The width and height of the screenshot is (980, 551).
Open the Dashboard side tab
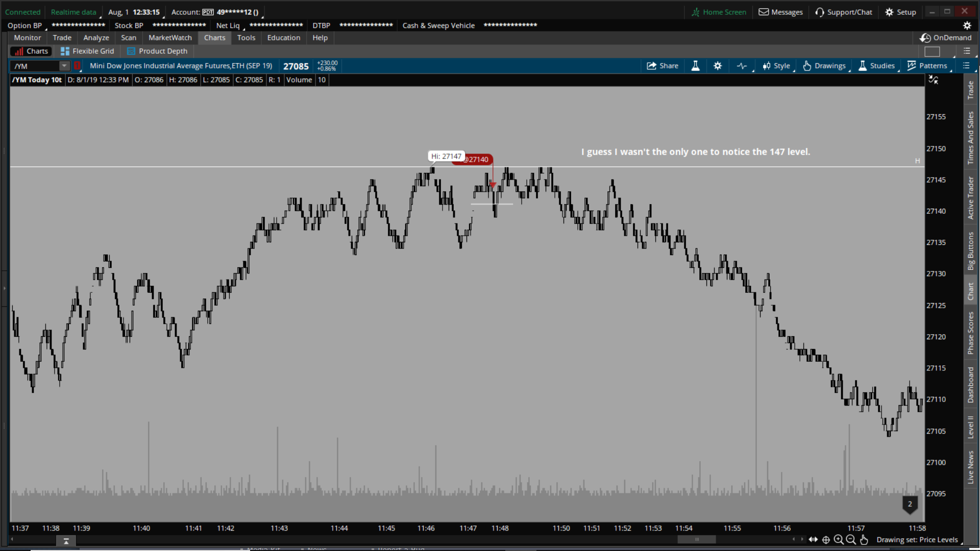[970, 385]
